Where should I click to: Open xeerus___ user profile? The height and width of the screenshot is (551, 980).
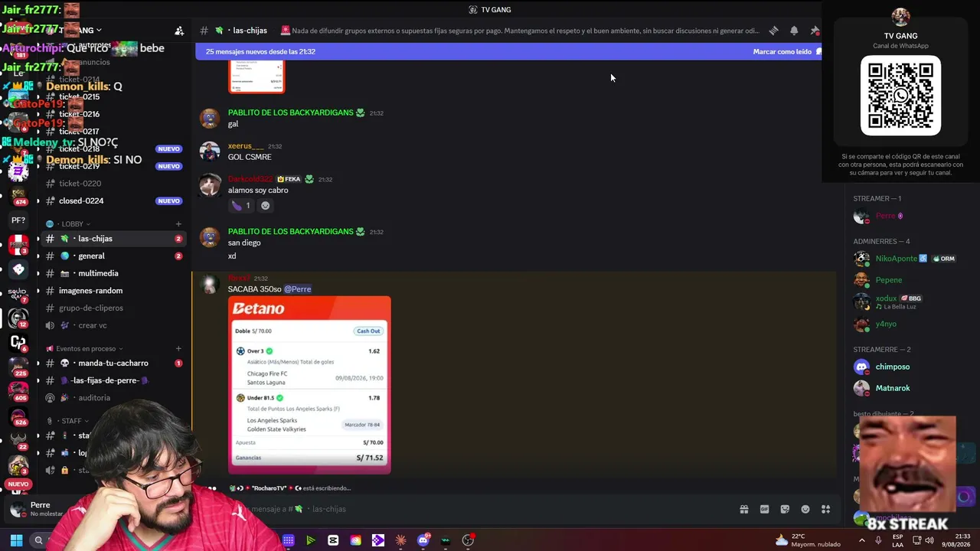(x=246, y=146)
